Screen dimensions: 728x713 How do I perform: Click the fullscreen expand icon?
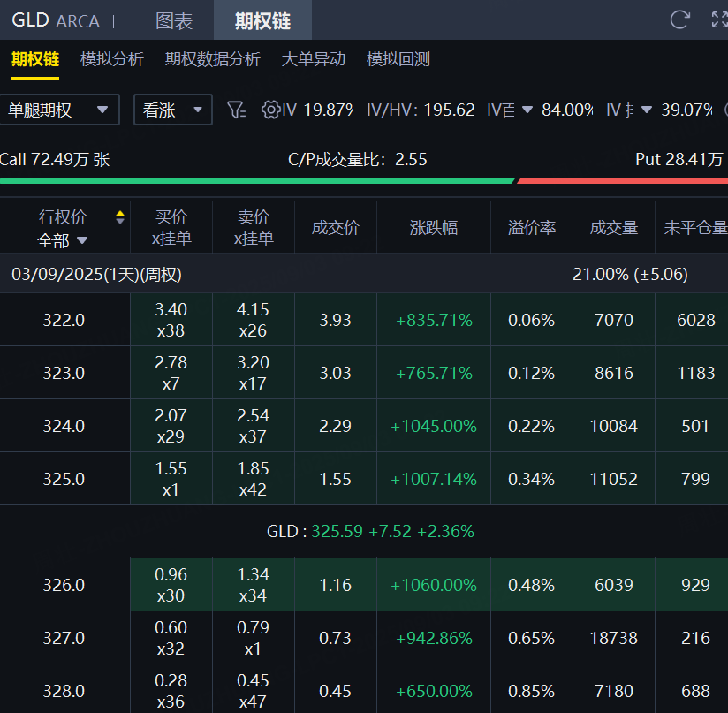pyautogui.click(x=719, y=19)
